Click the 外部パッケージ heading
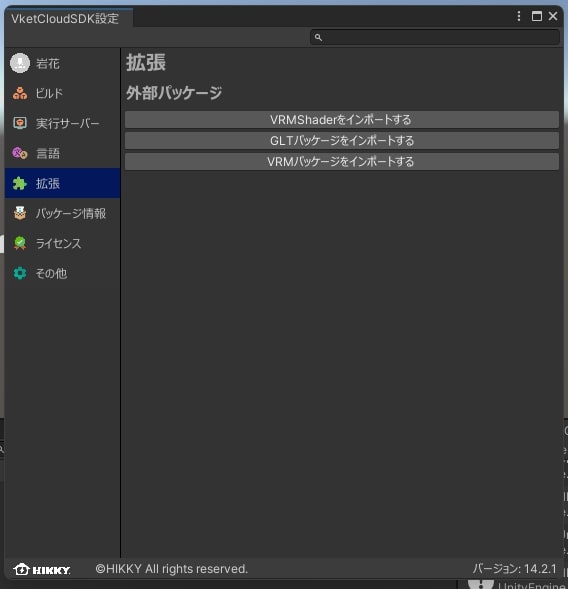568x589 pixels. [174, 92]
